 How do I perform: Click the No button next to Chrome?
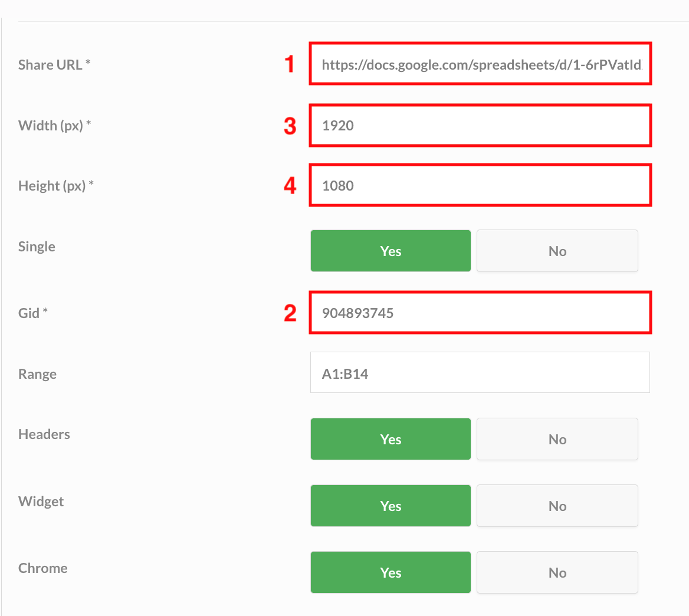click(x=557, y=572)
